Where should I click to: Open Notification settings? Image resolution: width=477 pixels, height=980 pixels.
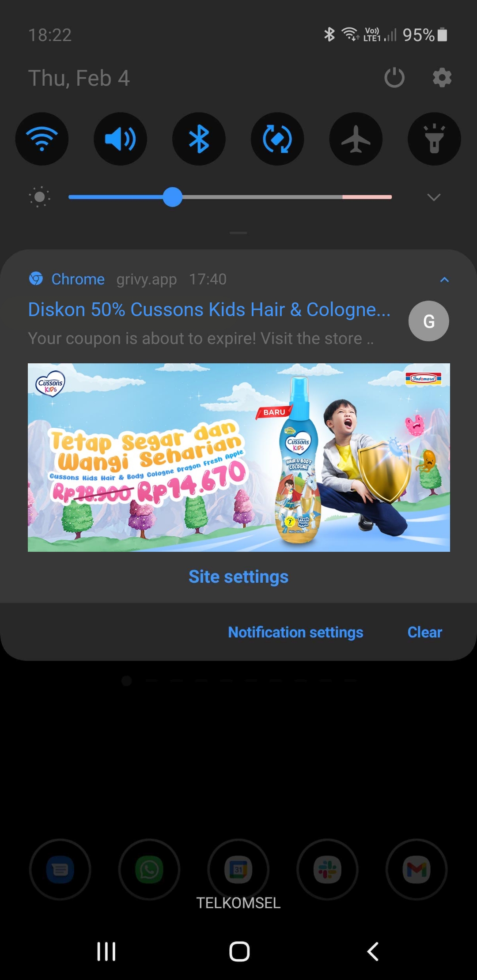tap(295, 632)
